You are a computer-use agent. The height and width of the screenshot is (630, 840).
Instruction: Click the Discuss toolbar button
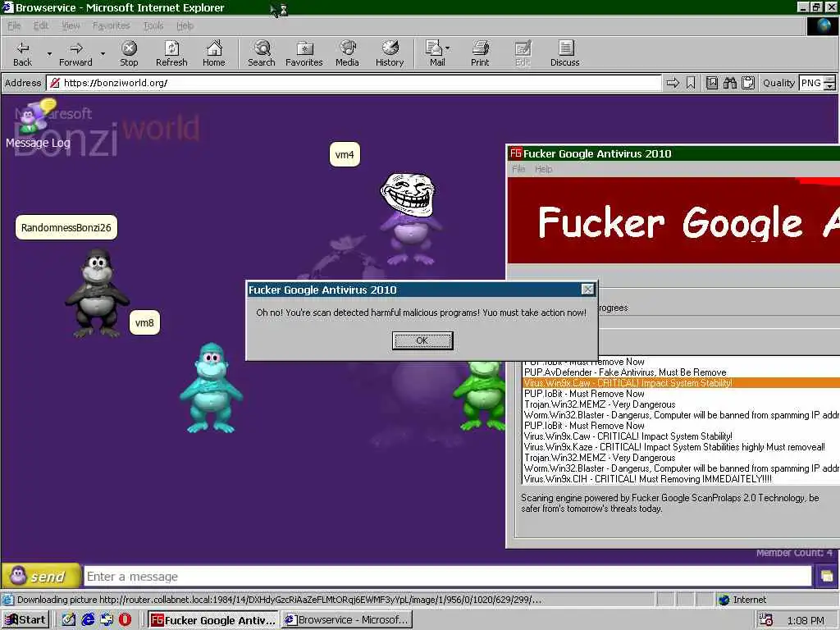(564, 53)
